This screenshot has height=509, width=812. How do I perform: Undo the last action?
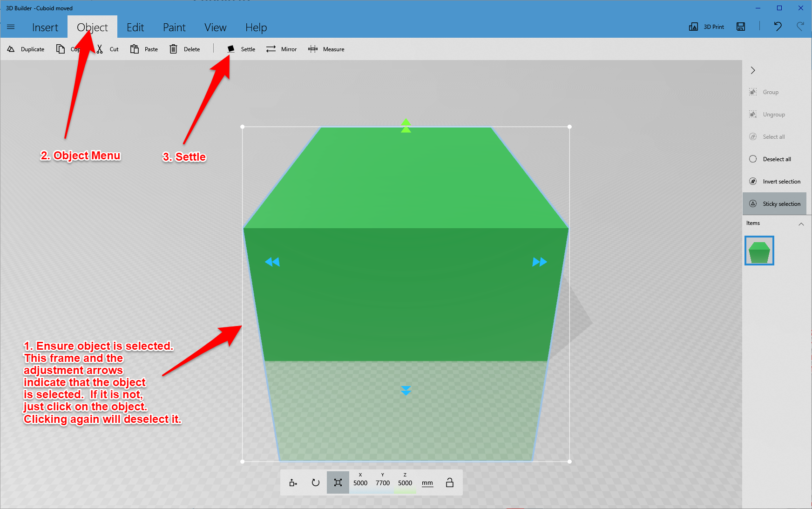[x=778, y=27]
